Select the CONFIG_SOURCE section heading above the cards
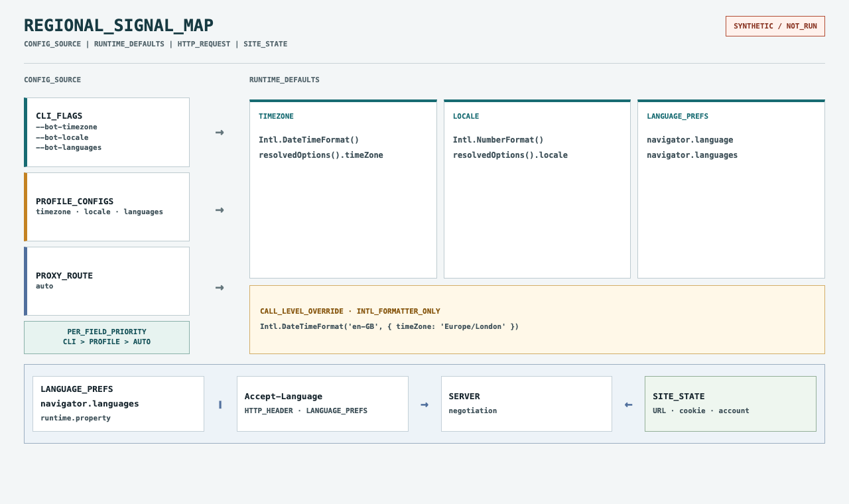Viewport: 849px width, 504px height. click(x=52, y=80)
